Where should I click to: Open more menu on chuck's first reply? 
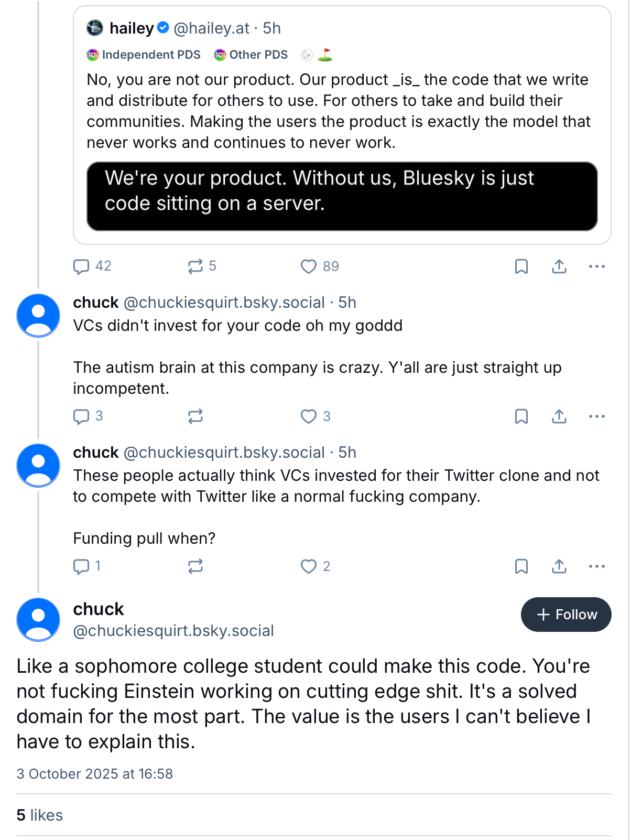point(597,416)
